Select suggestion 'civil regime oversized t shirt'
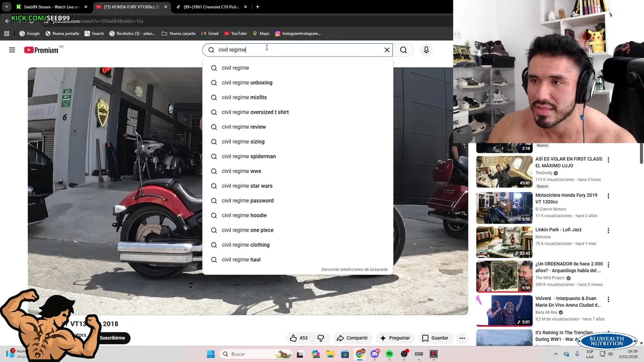The height and width of the screenshot is (362, 644). click(x=297, y=112)
